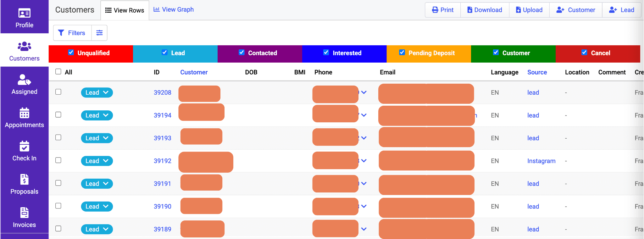Click the Print button
The width and height of the screenshot is (644, 239).
[443, 10]
